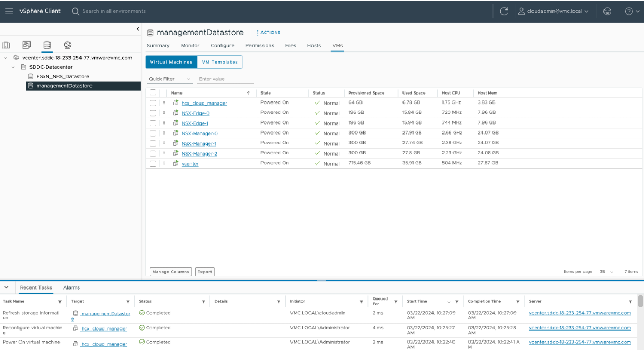
Task: Open the NSX-Manager-2 VM link
Action: click(x=199, y=153)
